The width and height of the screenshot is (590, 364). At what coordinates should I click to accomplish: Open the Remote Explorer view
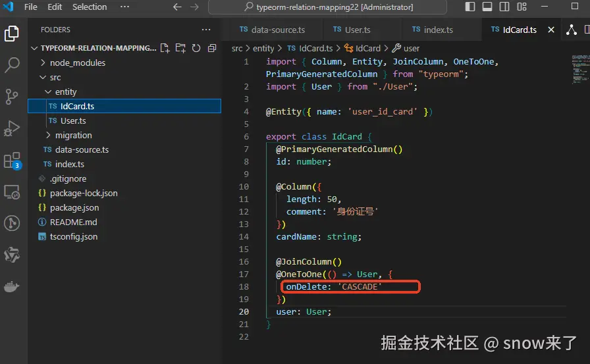tap(12, 192)
